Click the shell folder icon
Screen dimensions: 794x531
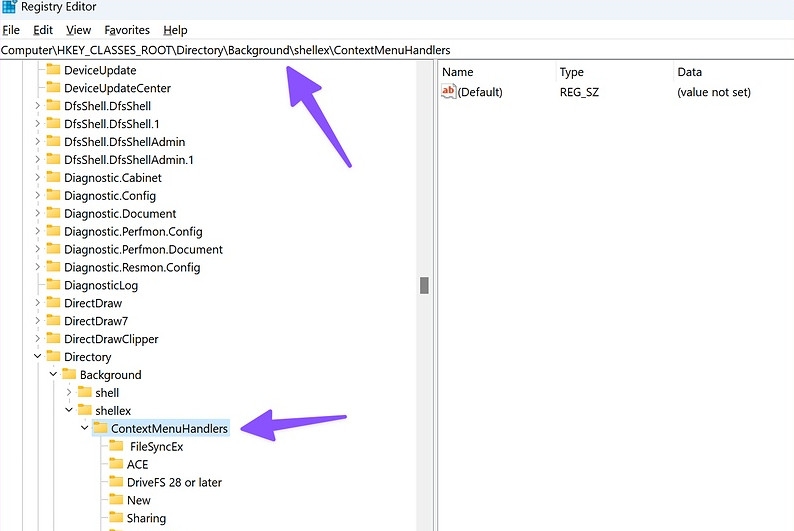pos(85,392)
